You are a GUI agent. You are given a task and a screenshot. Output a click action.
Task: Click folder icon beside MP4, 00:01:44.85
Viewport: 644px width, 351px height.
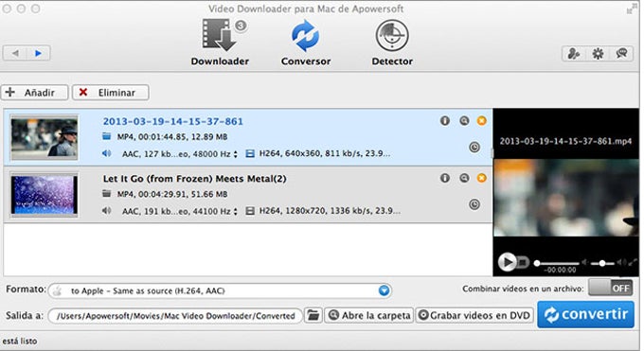click(106, 136)
